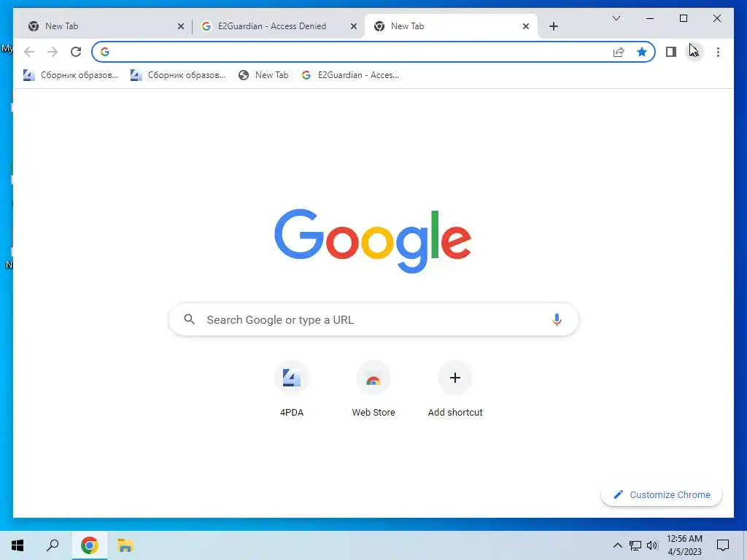Open the Chrome side panel
This screenshot has width=747, height=560.
point(671,52)
